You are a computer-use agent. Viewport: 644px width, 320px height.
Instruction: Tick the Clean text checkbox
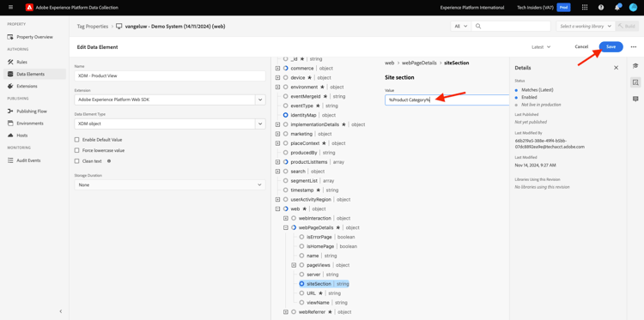tap(76, 161)
